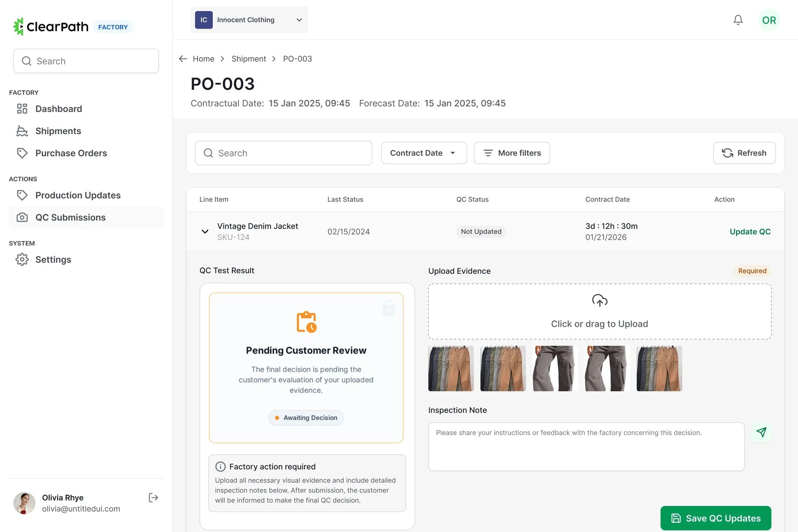Click the FACTORY badge near the logo

(x=113, y=27)
